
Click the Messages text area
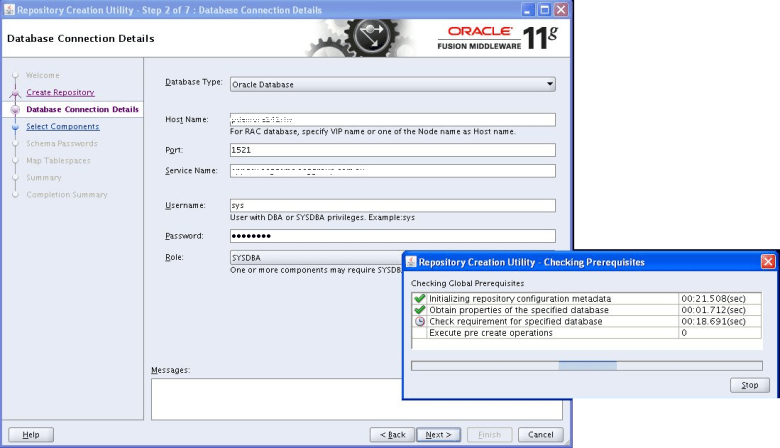pos(356,398)
